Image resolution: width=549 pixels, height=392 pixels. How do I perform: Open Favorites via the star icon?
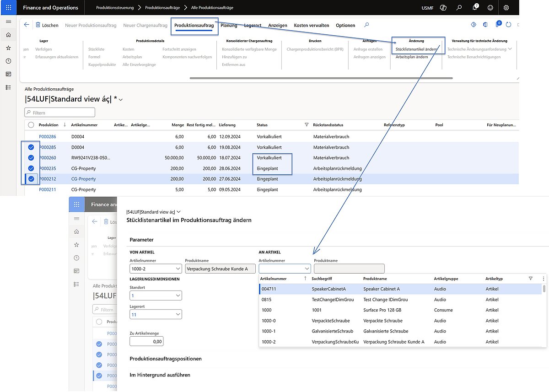8,47
